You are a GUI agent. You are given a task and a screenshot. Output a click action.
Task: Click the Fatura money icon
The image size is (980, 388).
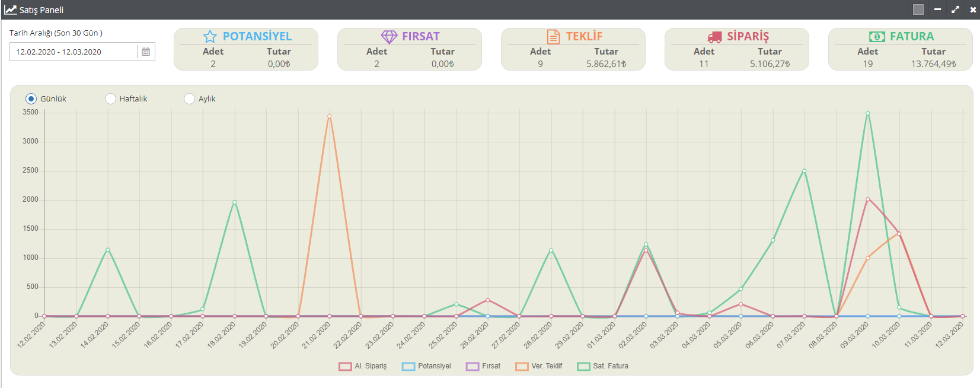877,37
